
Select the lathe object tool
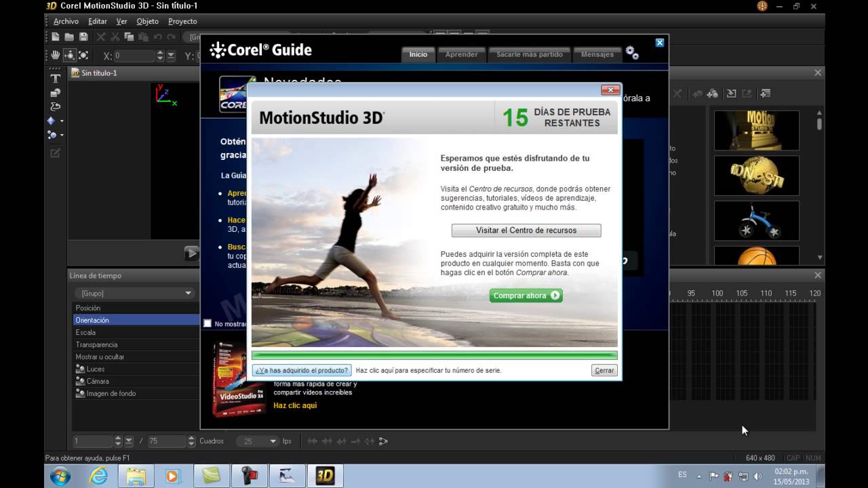click(x=56, y=107)
